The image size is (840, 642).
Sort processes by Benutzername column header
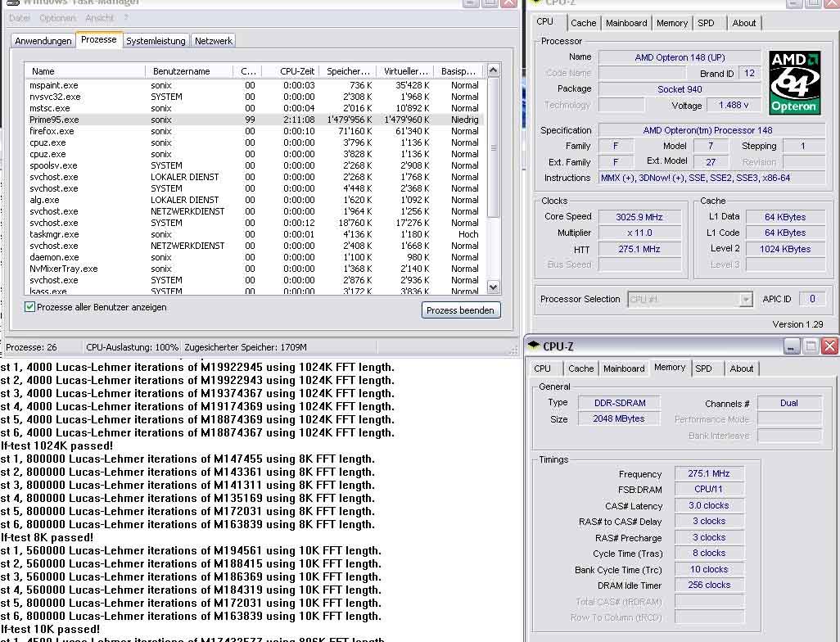point(188,71)
